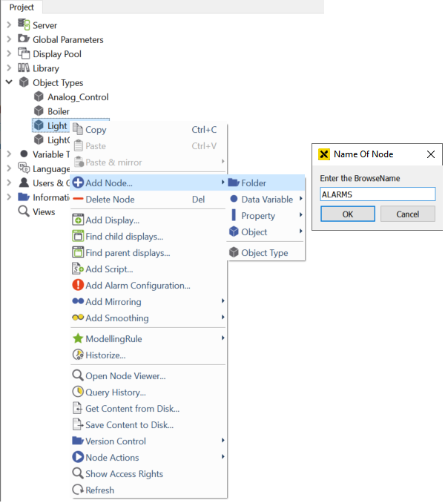Select Delete Node in the context menu
448x503 pixels.
point(110,200)
